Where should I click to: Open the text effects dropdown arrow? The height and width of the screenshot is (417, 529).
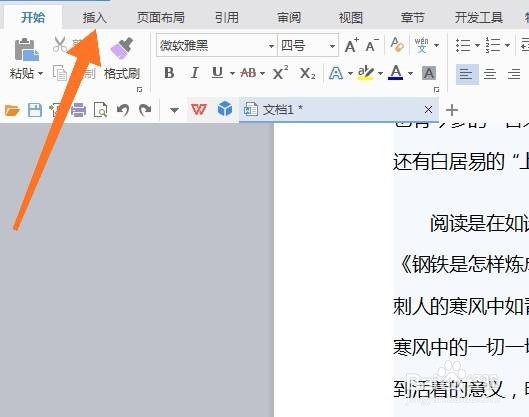click(x=350, y=73)
